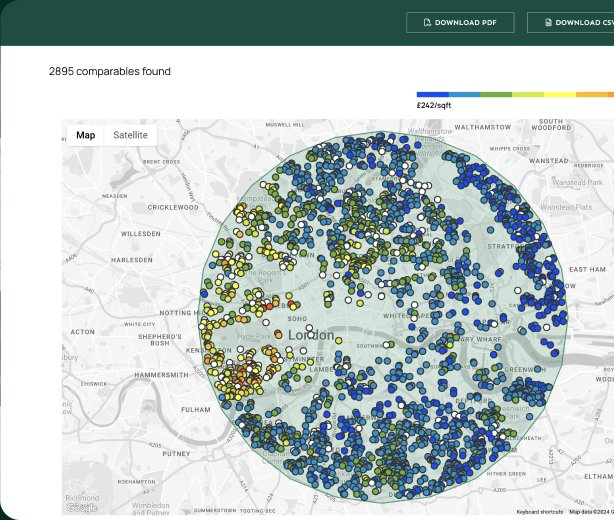The height and width of the screenshot is (520, 614).
Task: Click the CSV file icon in Download CSV
Action: point(548,22)
